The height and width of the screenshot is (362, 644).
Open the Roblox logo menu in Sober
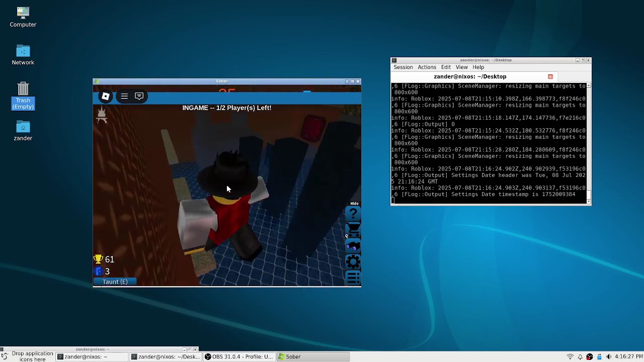106,96
